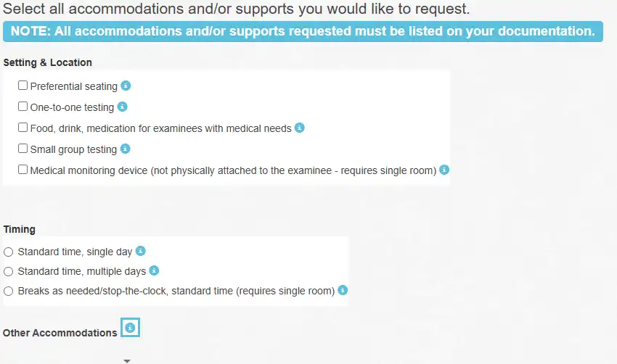This screenshot has width=617, height=364.
Task: Tick Food, drink, medication checkbox
Action: (23, 128)
